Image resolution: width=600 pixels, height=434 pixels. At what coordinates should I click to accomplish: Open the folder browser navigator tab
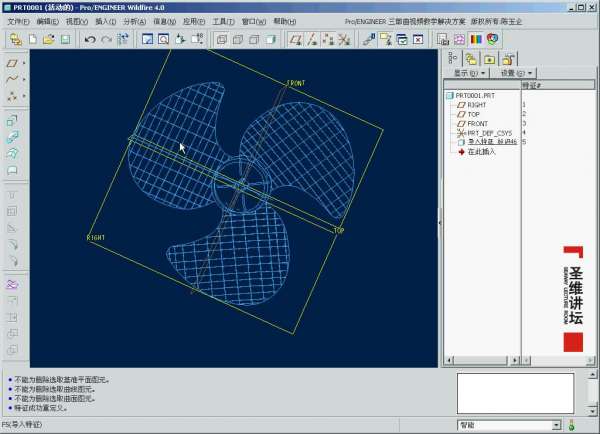pos(471,58)
